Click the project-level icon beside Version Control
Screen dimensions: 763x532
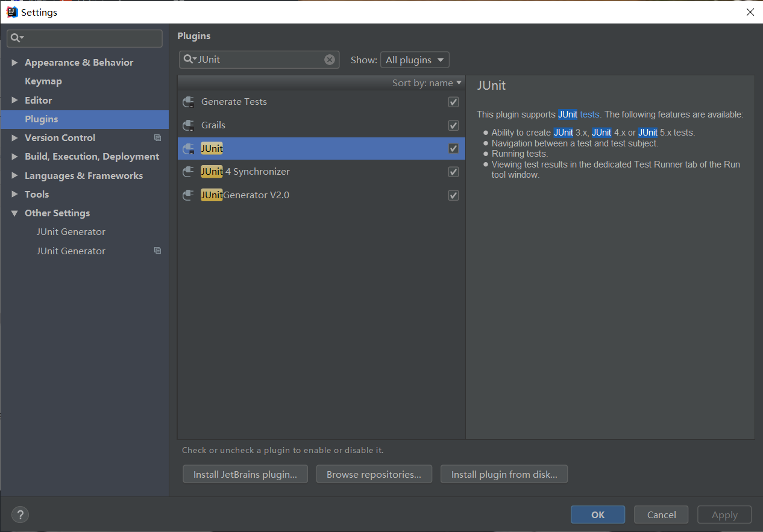click(x=158, y=138)
